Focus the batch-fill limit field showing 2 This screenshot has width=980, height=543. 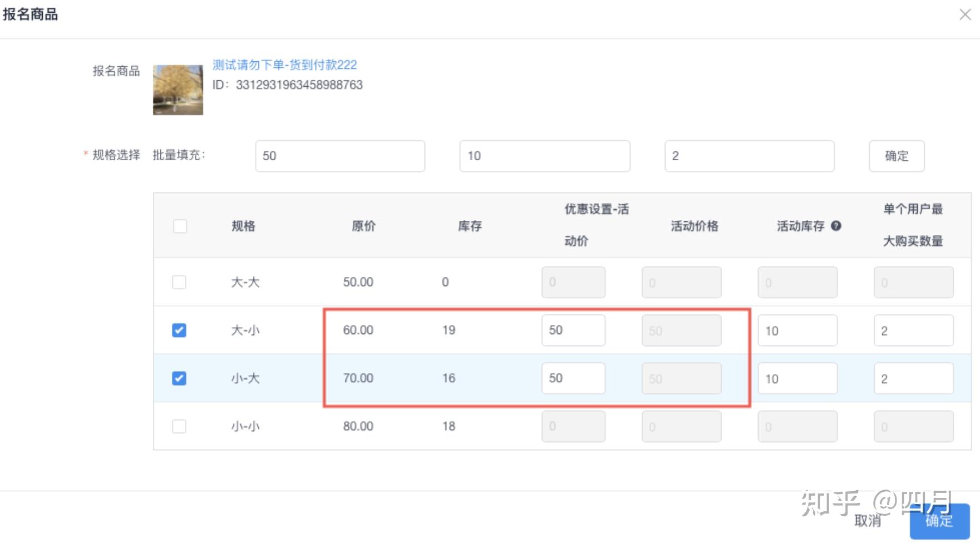click(x=750, y=156)
